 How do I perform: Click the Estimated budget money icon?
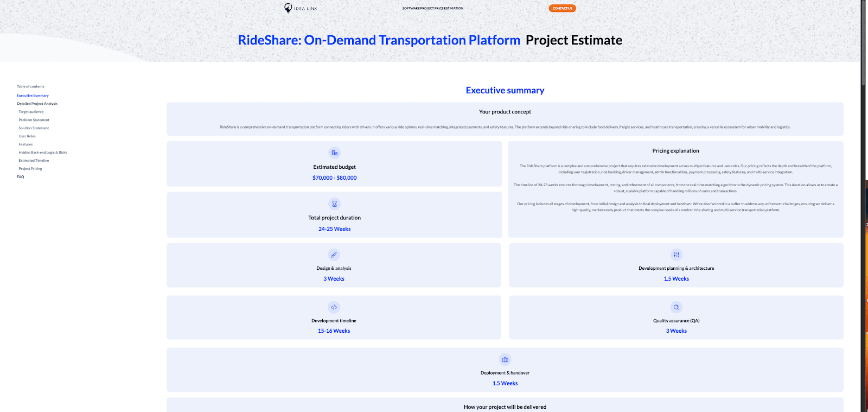[335, 153]
